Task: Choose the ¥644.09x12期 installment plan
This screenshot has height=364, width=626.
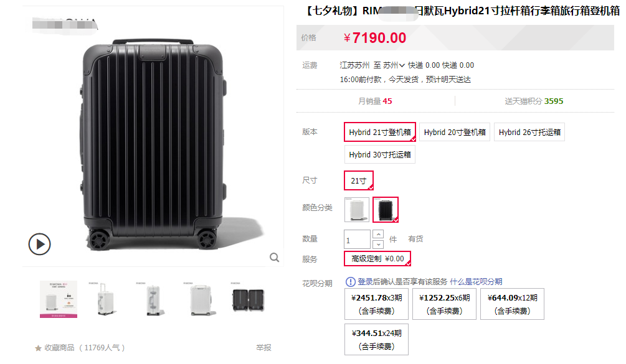Action: [x=512, y=304]
